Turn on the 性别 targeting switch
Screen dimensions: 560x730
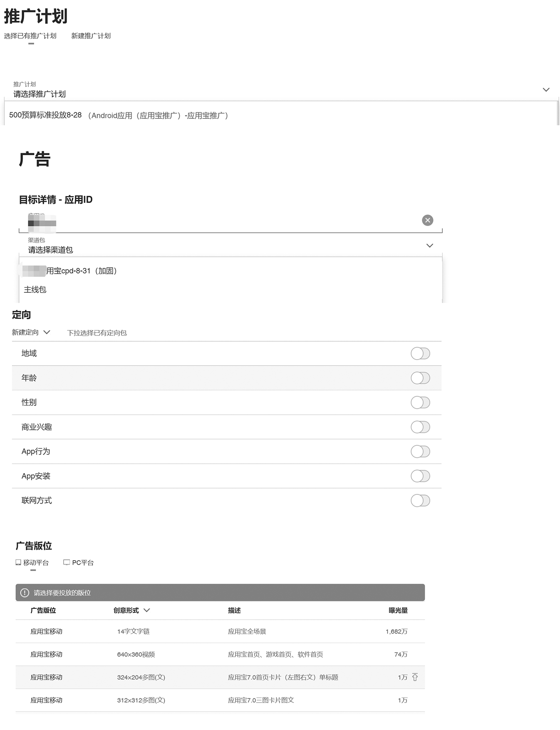coord(420,402)
